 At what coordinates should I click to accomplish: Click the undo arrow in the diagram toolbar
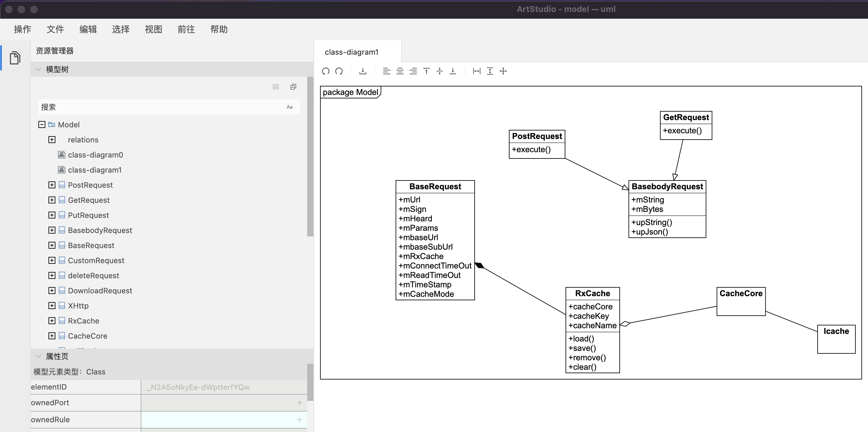[325, 71]
